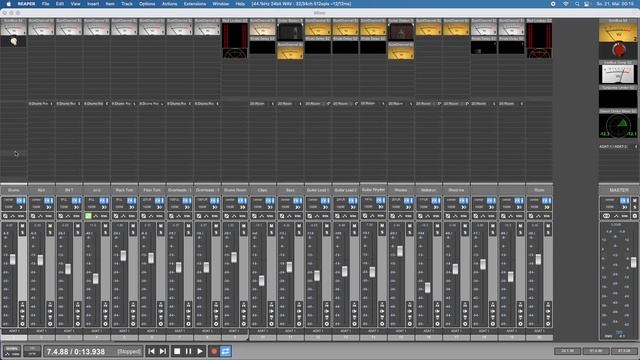Open the ADAT 1 input selector under Bass strip
This screenshot has height=360, width=640.
(290, 331)
